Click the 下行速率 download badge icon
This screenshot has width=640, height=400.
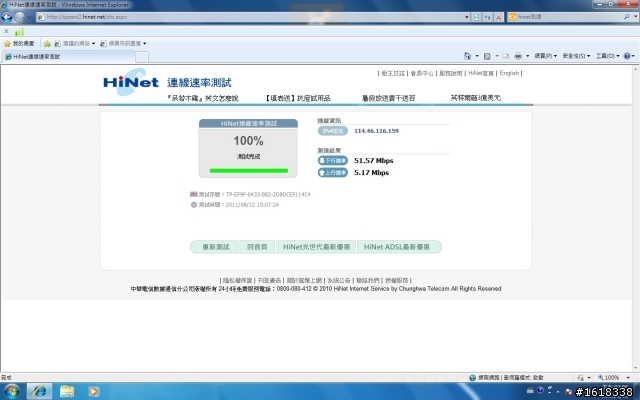click(333, 160)
